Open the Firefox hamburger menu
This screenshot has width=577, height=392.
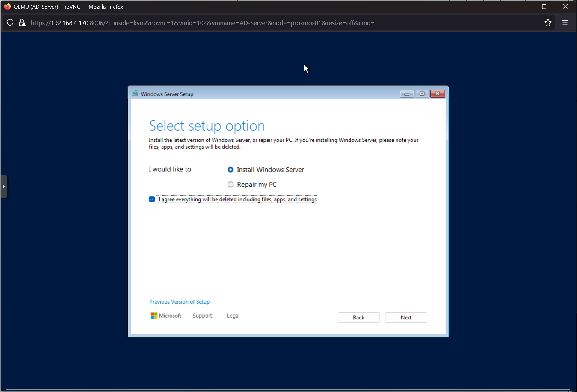click(565, 23)
